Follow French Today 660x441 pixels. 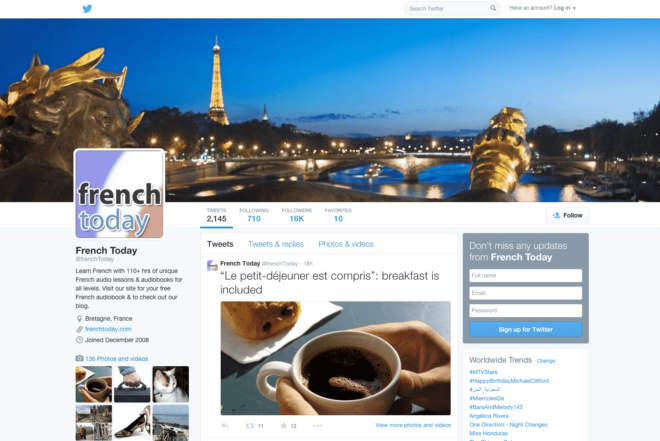click(567, 215)
